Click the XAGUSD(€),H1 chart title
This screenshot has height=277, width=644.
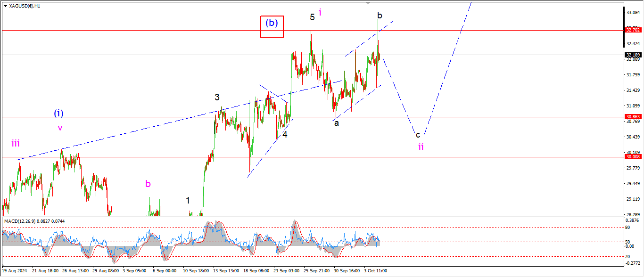tap(24, 6)
